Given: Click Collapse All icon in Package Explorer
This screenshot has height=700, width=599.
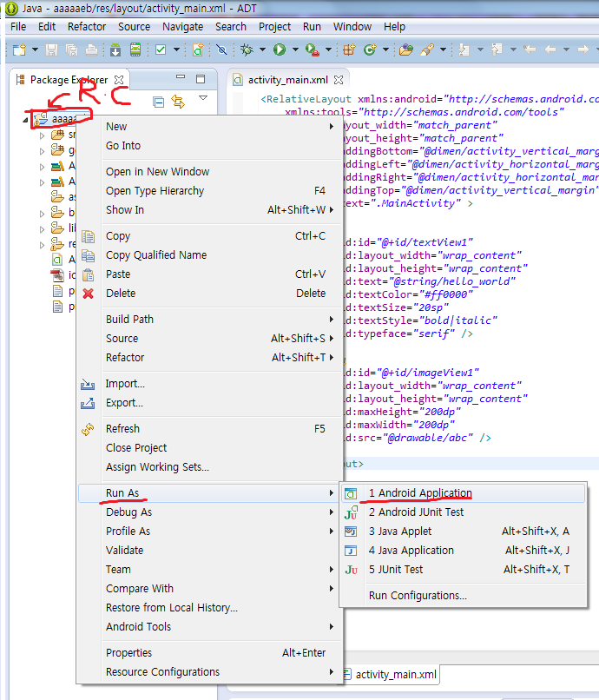Looking at the screenshot, I should (159, 102).
